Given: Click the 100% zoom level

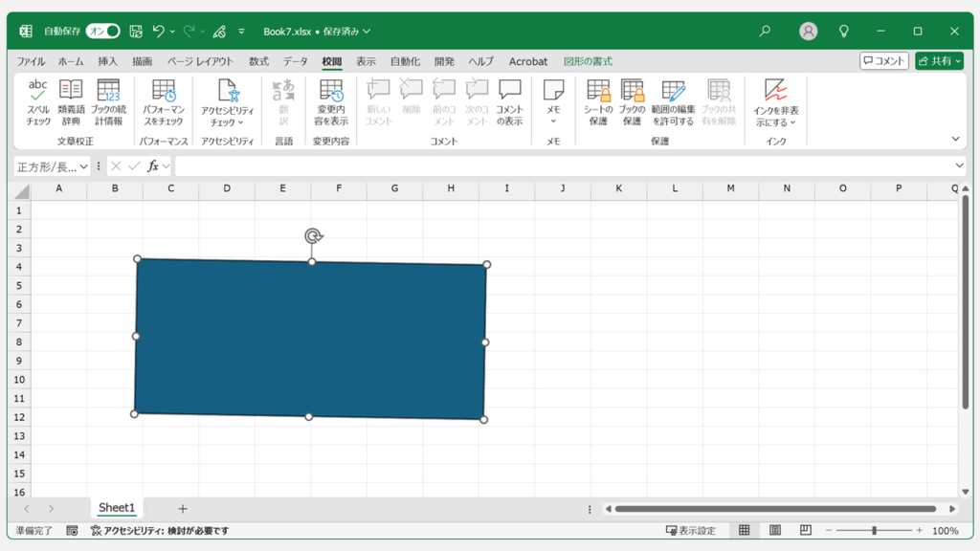Looking at the screenshot, I should pyautogui.click(x=945, y=530).
